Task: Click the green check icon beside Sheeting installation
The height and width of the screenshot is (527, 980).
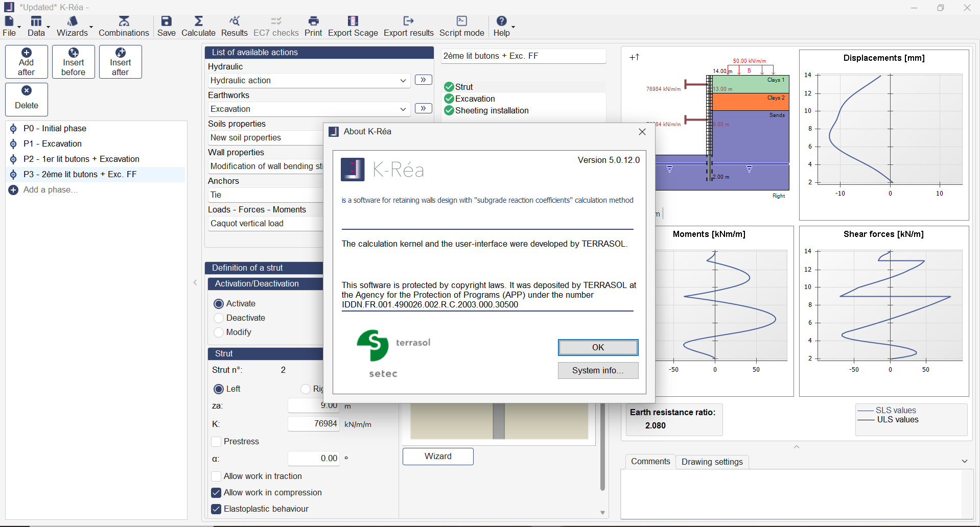Action: pyautogui.click(x=449, y=110)
